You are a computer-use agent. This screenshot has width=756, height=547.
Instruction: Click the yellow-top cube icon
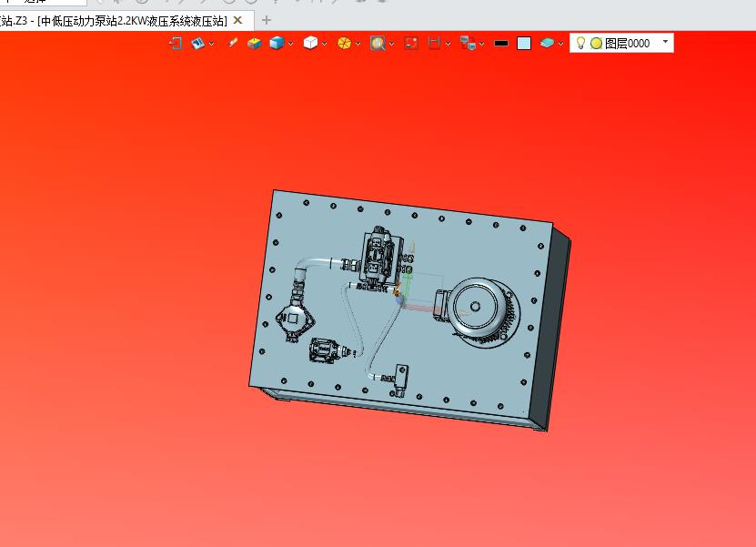click(x=254, y=44)
